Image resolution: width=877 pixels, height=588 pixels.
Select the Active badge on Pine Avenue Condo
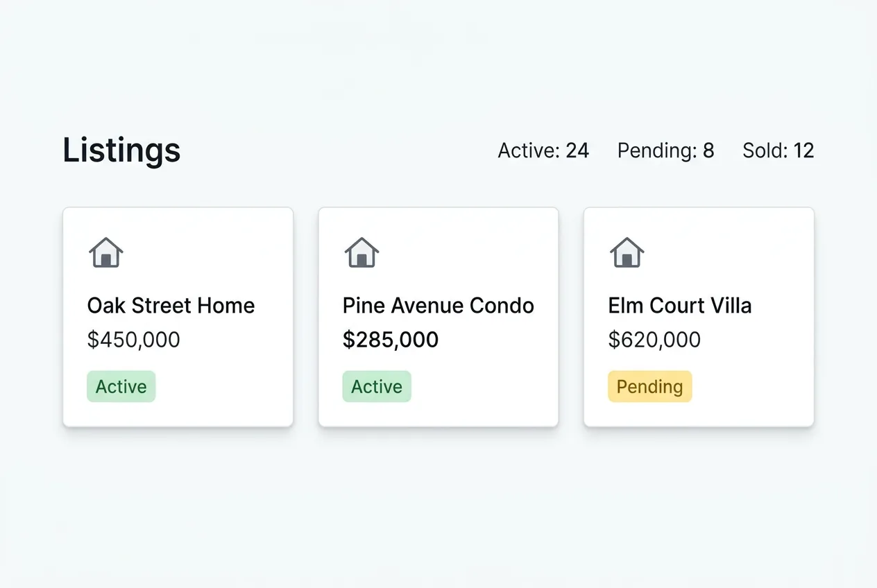376,386
